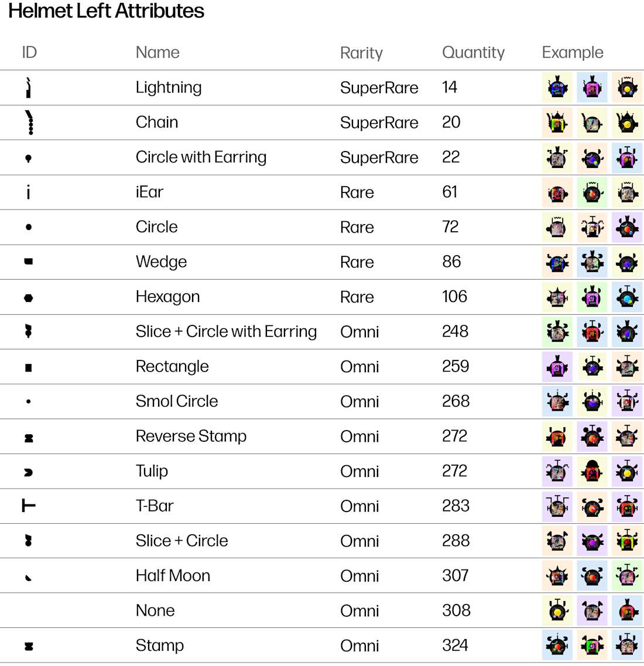Click the Lightning ID icon
644x666 pixels.
pyautogui.click(x=29, y=88)
